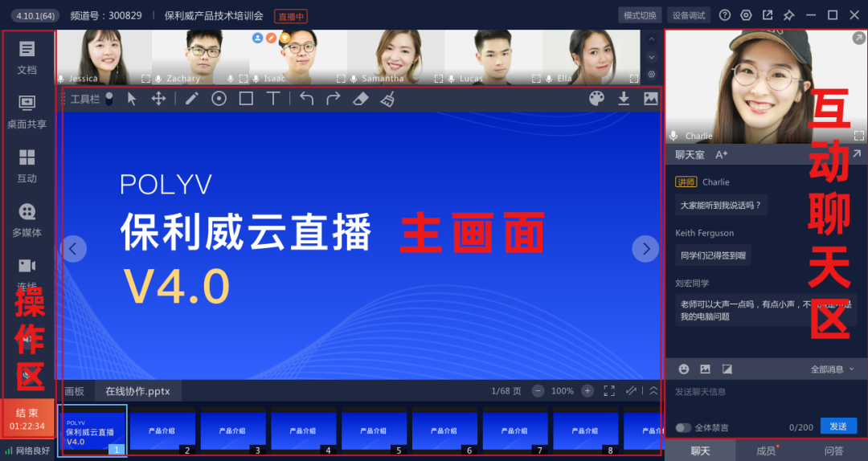
Task: Toggle the 工具栏 toolbar switch
Action: click(108, 98)
